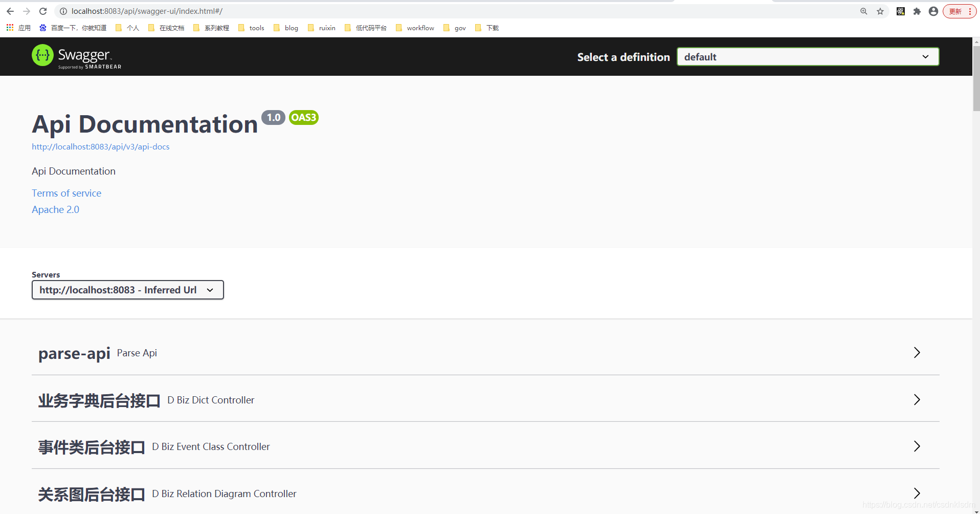980x514 pixels.
Task: Open the 个人 bookmark folder
Action: tap(127, 28)
